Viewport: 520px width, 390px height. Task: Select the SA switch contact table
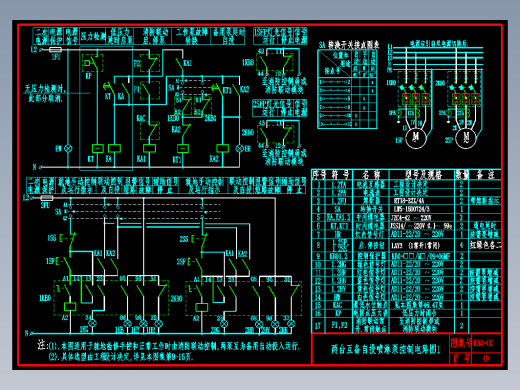point(347,89)
